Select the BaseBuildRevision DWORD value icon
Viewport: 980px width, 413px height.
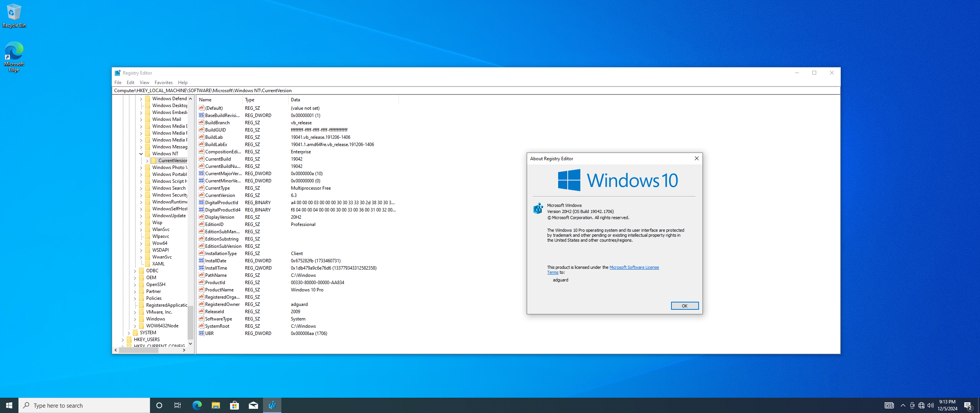(201, 115)
